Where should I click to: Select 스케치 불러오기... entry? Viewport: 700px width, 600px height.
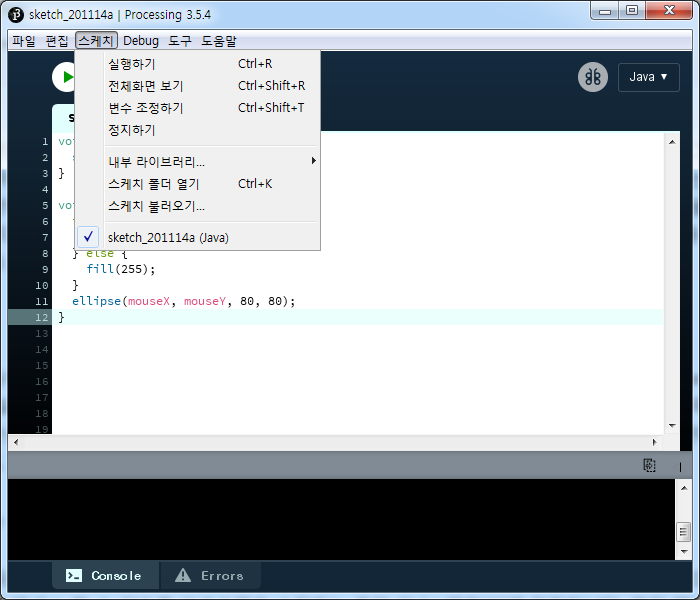[197, 206]
